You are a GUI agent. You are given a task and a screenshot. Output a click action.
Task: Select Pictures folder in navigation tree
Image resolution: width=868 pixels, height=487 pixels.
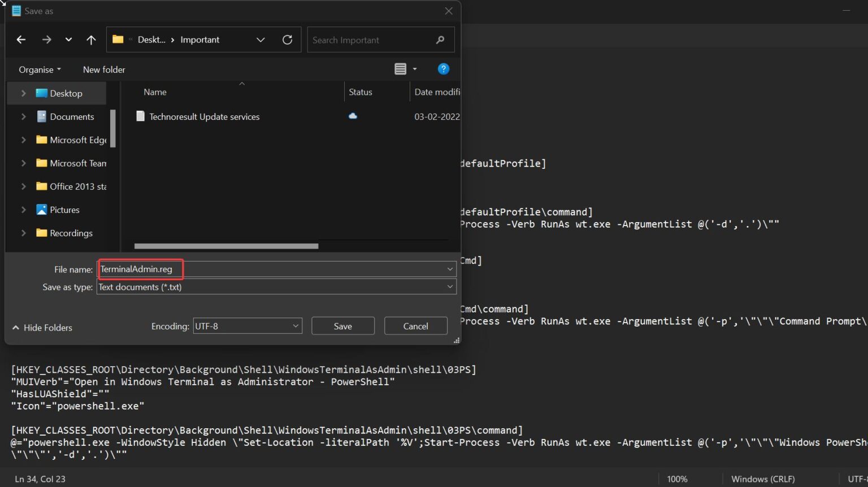[x=64, y=210]
